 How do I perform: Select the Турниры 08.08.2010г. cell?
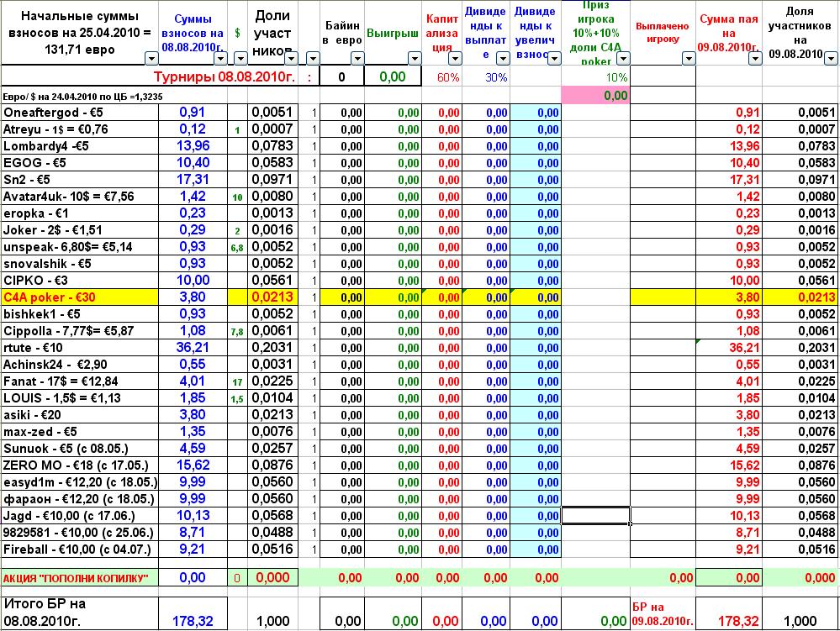point(225,77)
